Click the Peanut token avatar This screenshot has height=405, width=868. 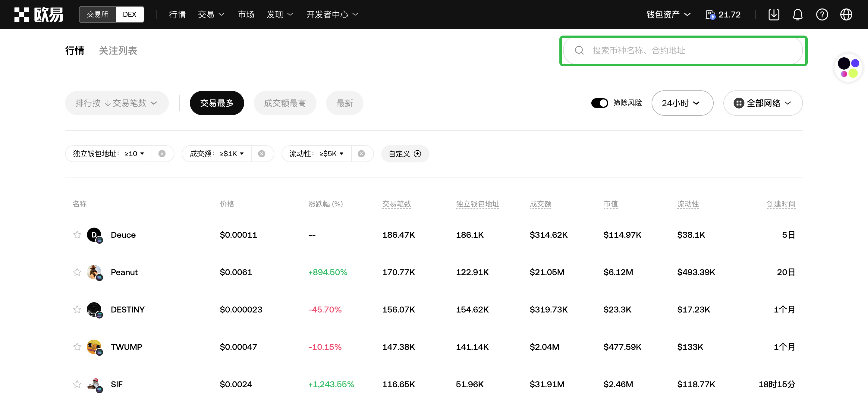click(94, 272)
